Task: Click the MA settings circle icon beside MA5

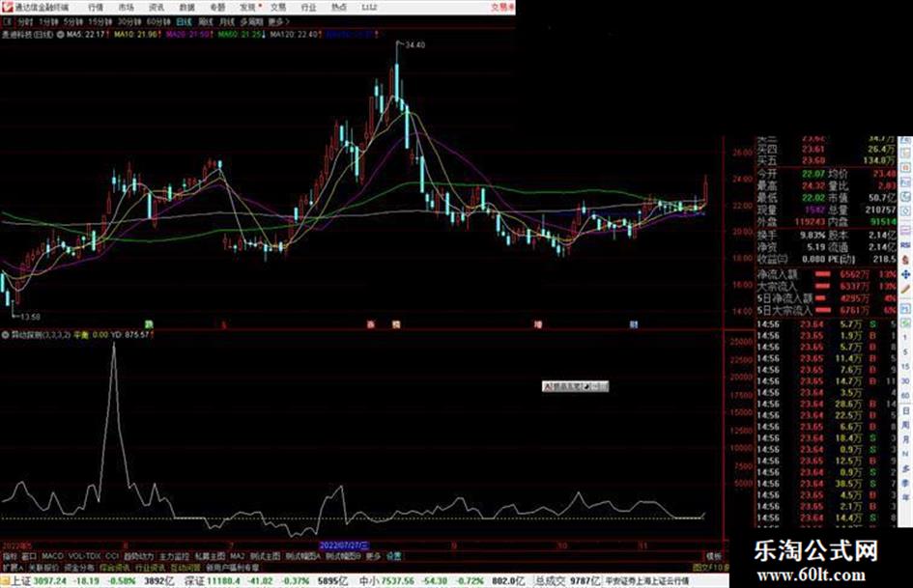Action: pyautogui.click(x=61, y=35)
